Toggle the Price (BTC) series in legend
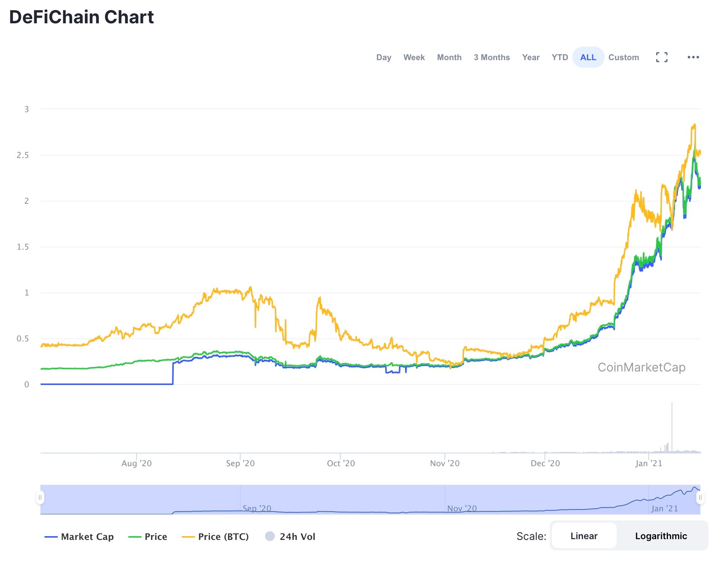The height and width of the screenshot is (579, 728). coord(215,537)
